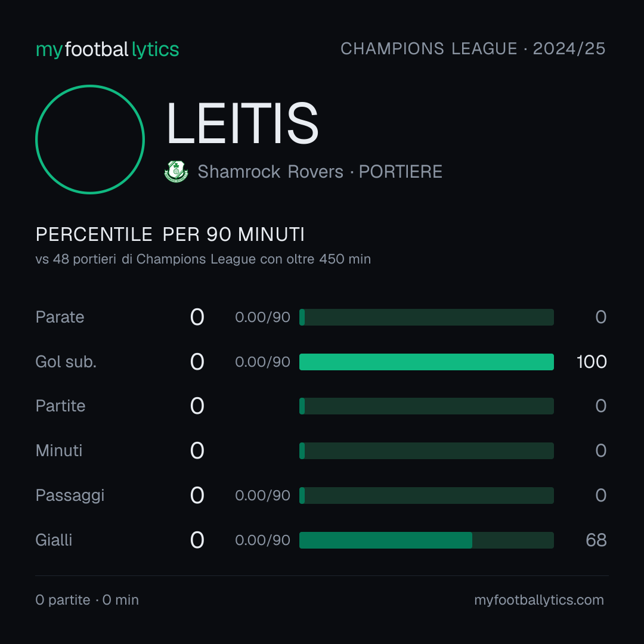The width and height of the screenshot is (644, 644).
Task: Click the Percentile per 90 minuti heading
Action: pos(170,234)
